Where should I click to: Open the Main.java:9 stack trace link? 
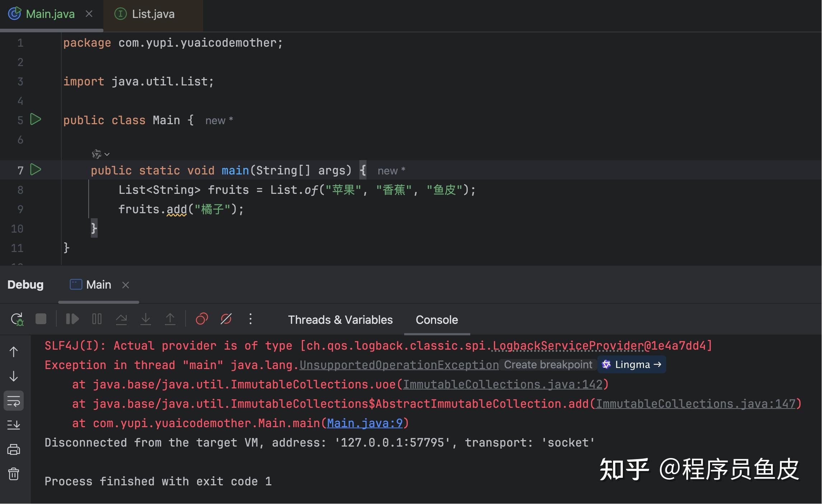365,423
